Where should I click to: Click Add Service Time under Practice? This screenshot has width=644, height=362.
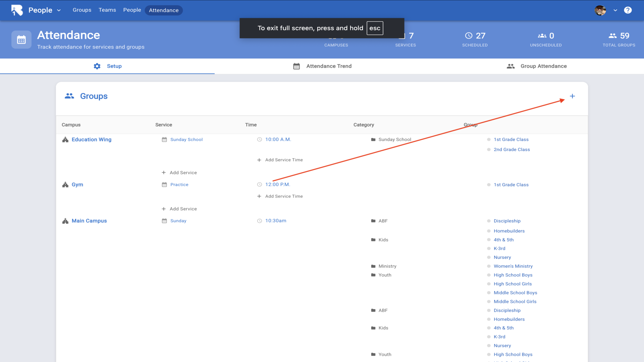pyautogui.click(x=283, y=196)
